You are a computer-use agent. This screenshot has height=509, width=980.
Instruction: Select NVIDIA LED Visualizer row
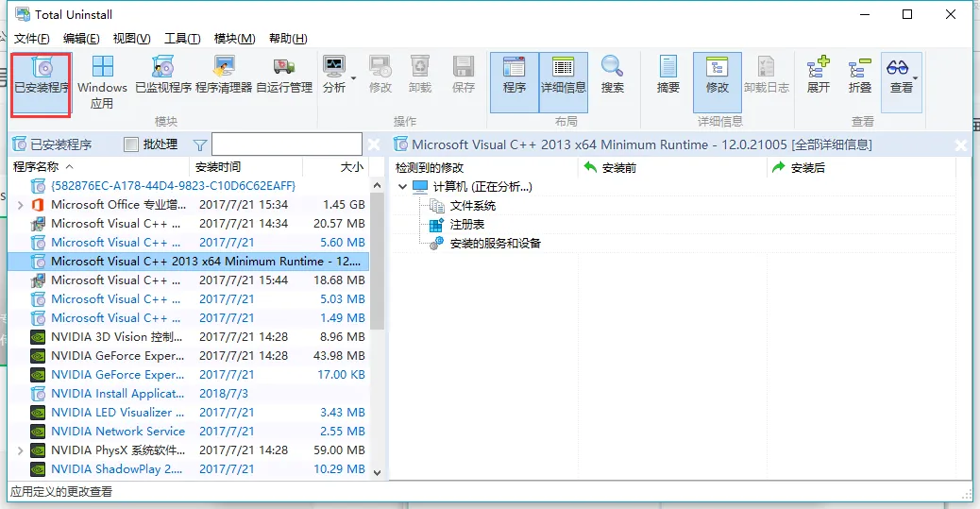click(189, 412)
